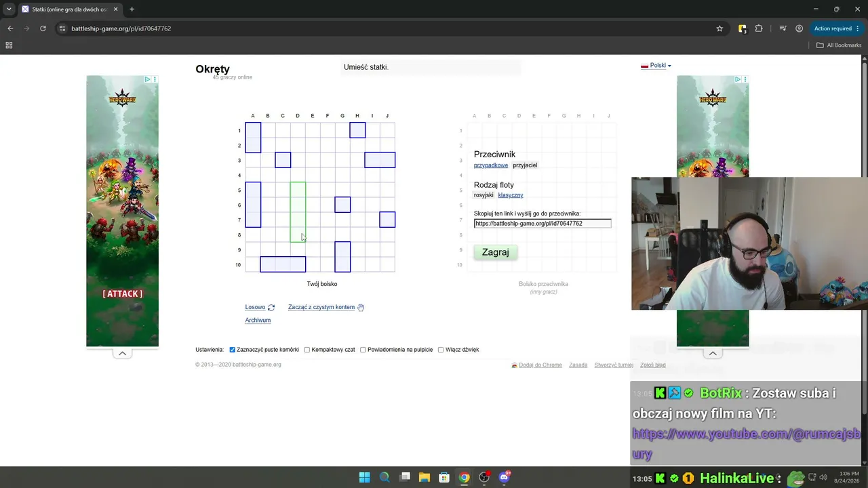
Task: Open File Explorer from the taskbar
Action: tap(425, 477)
